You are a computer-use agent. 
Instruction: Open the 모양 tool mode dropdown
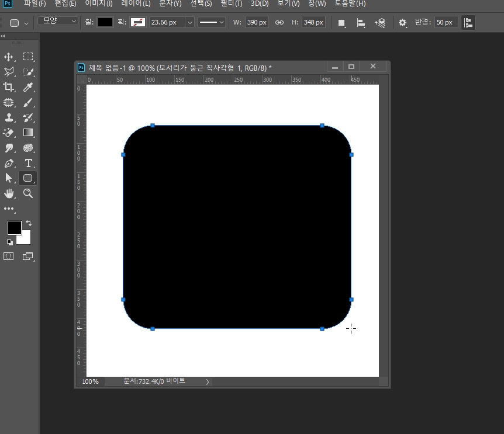click(x=58, y=21)
